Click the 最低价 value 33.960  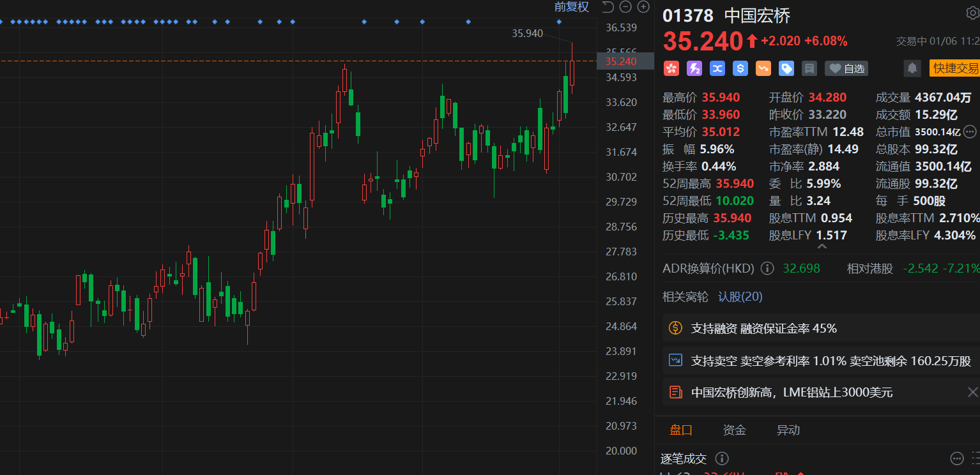click(721, 115)
